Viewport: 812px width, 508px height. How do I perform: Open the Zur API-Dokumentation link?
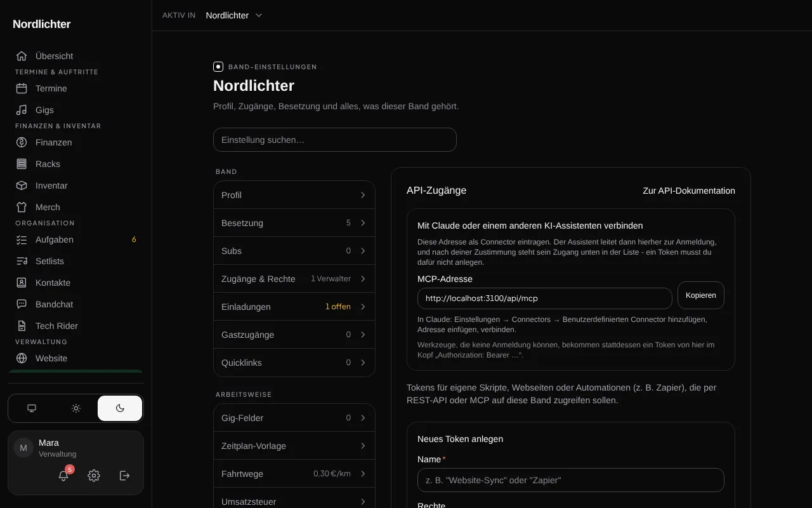689,190
